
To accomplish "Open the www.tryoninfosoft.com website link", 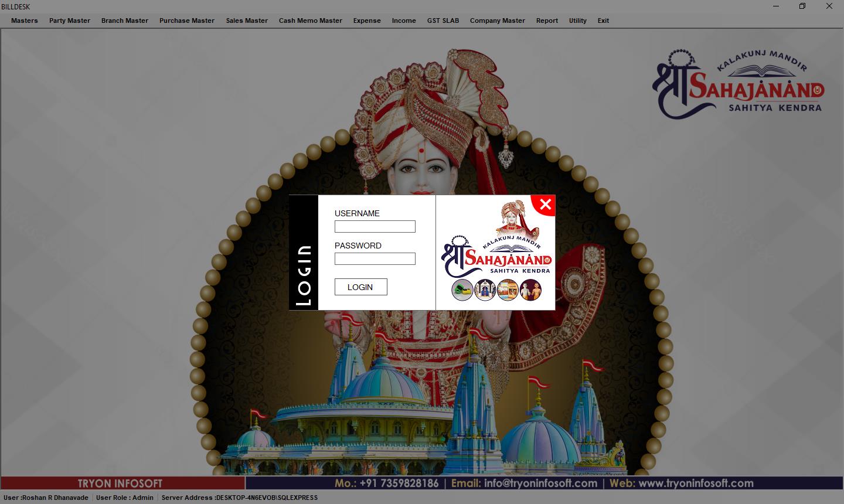I will pos(706,483).
